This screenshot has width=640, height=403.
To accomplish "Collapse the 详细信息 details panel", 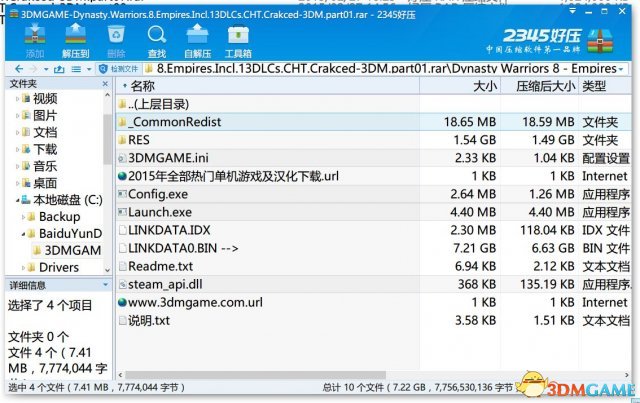I will pyautogui.click(x=106, y=285).
